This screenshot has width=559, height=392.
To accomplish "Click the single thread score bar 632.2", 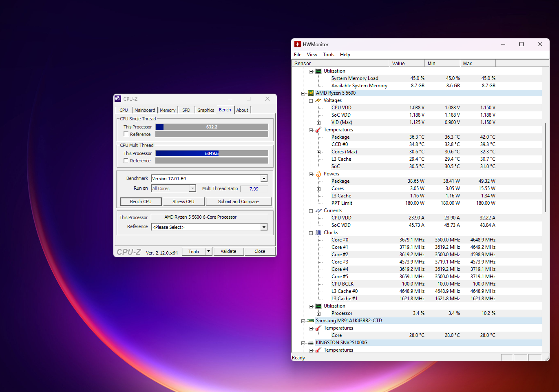I will pos(212,127).
